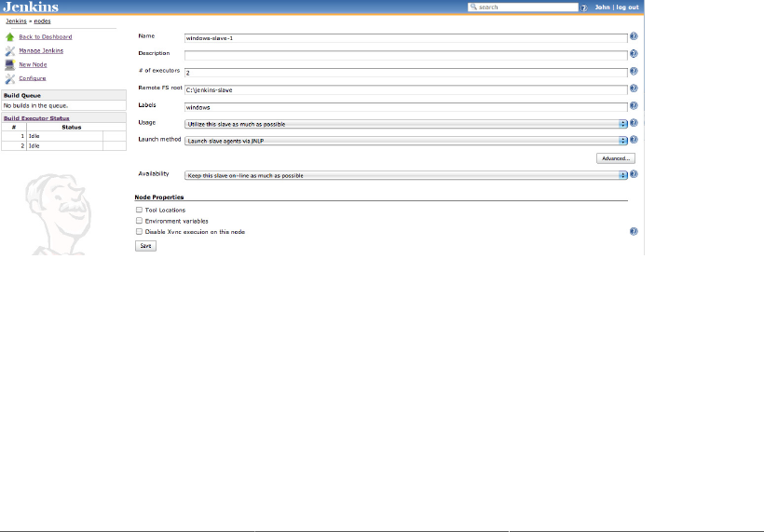Open help for Disable Xvnc execution
764x532 pixels.
click(x=634, y=231)
